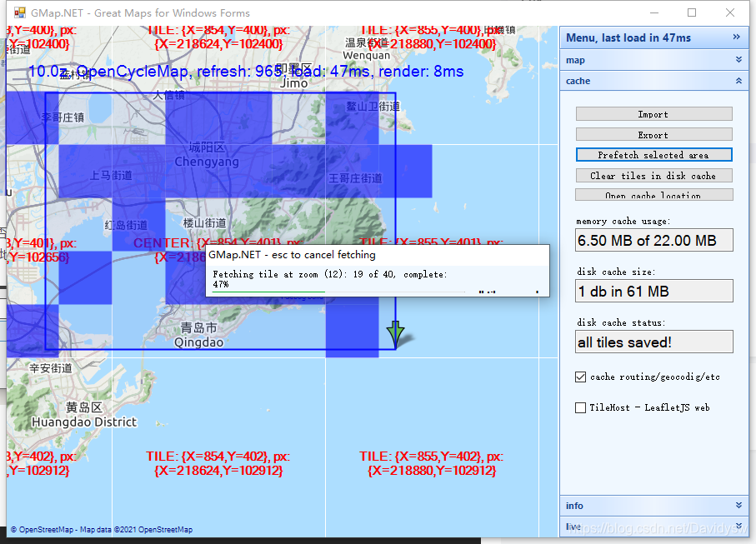The width and height of the screenshot is (756, 544).
Task: Click the green arrow map marker
Action: (x=395, y=334)
